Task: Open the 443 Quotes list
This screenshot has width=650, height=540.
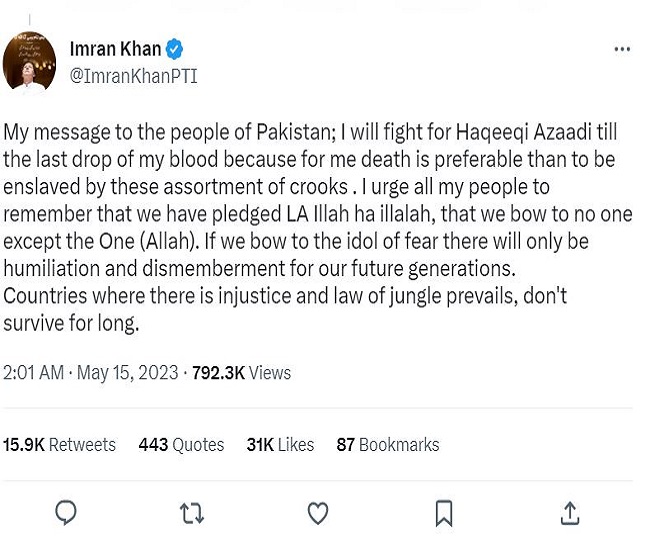Action: coord(181,445)
